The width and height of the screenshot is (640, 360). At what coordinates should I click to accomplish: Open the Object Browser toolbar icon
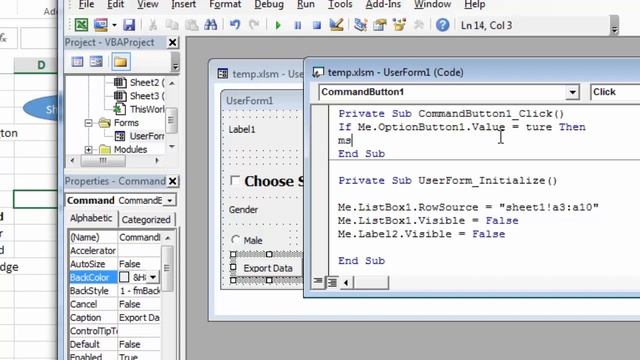399,25
